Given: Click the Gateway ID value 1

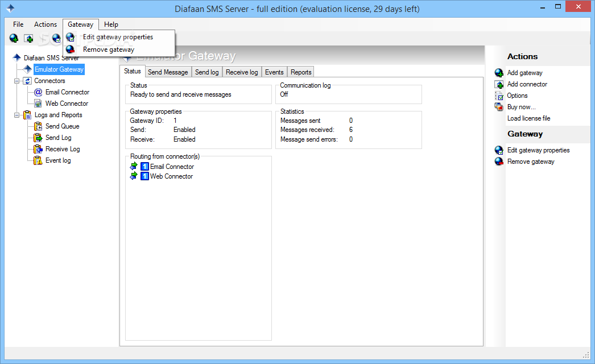Looking at the screenshot, I should click(175, 121).
